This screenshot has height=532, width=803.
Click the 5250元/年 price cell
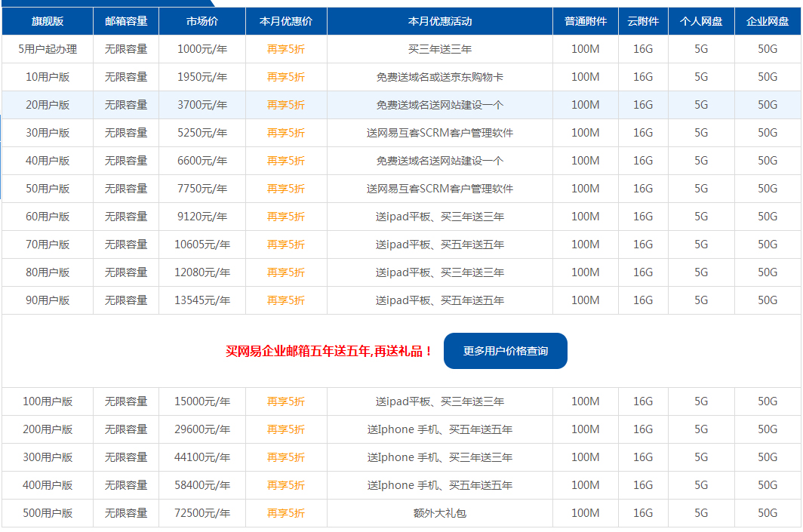(x=202, y=133)
